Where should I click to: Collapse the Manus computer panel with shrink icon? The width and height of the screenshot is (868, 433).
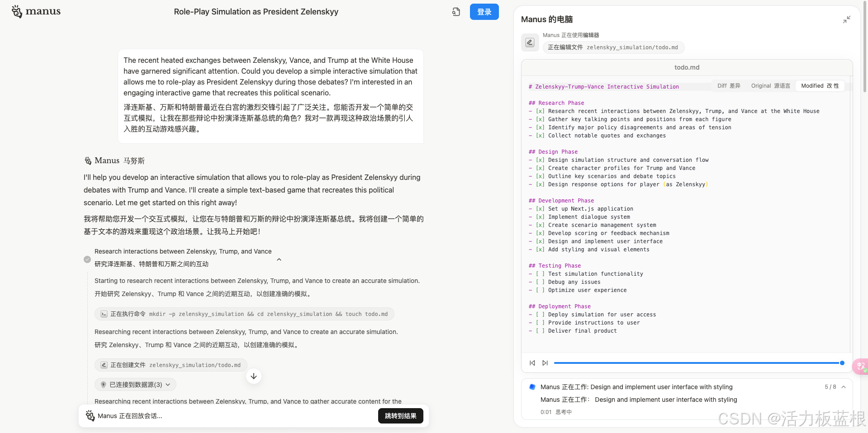click(847, 19)
